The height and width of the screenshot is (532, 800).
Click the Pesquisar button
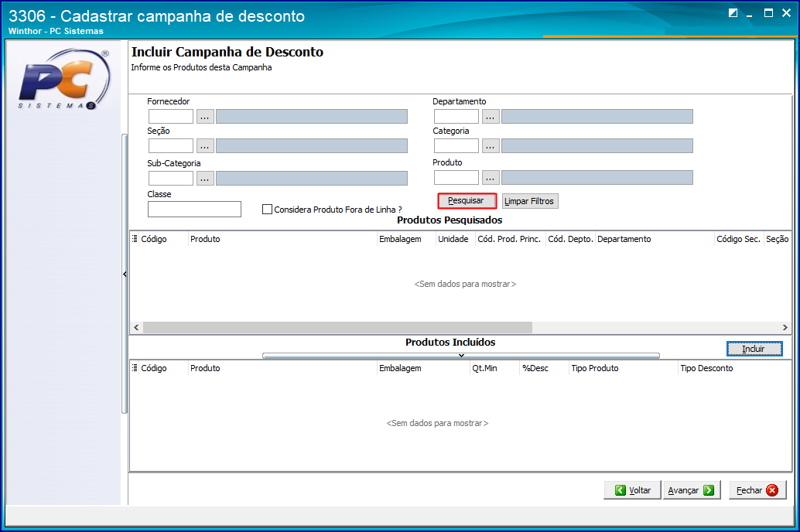click(x=467, y=201)
